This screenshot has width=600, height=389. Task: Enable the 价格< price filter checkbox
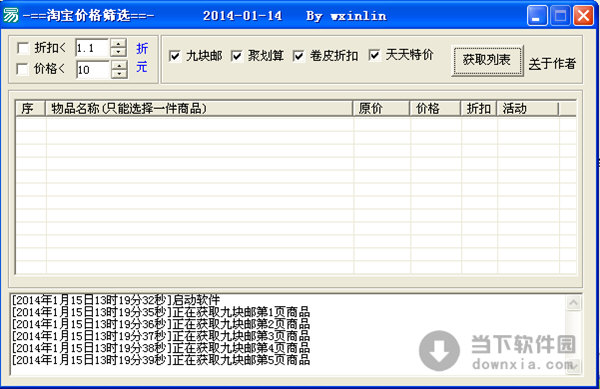tap(23, 70)
